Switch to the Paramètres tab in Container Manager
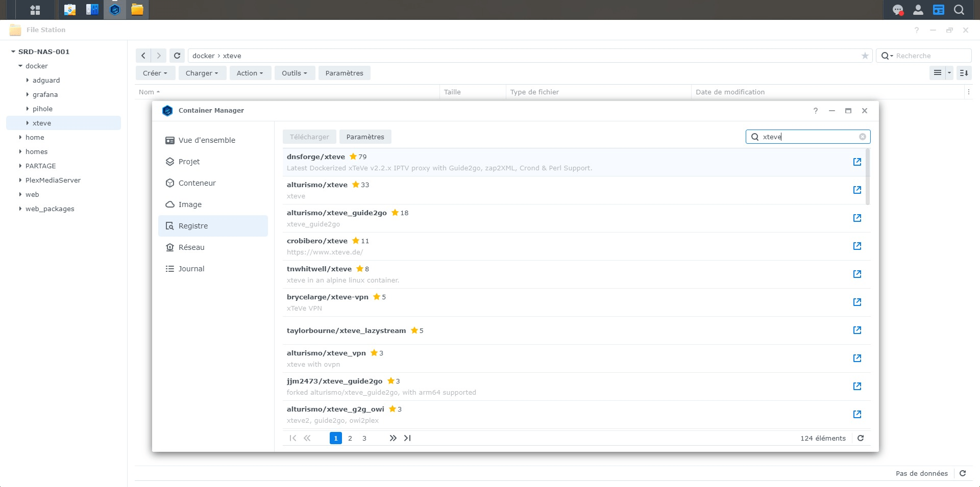 click(365, 136)
